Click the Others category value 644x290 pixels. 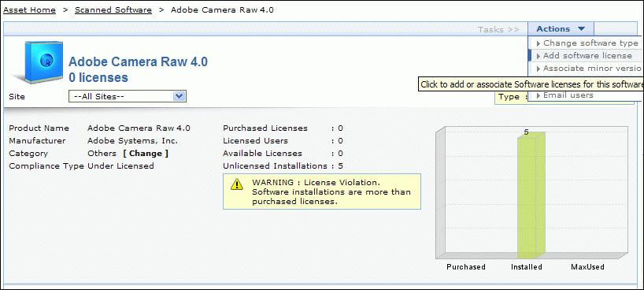tap(102, 154)
